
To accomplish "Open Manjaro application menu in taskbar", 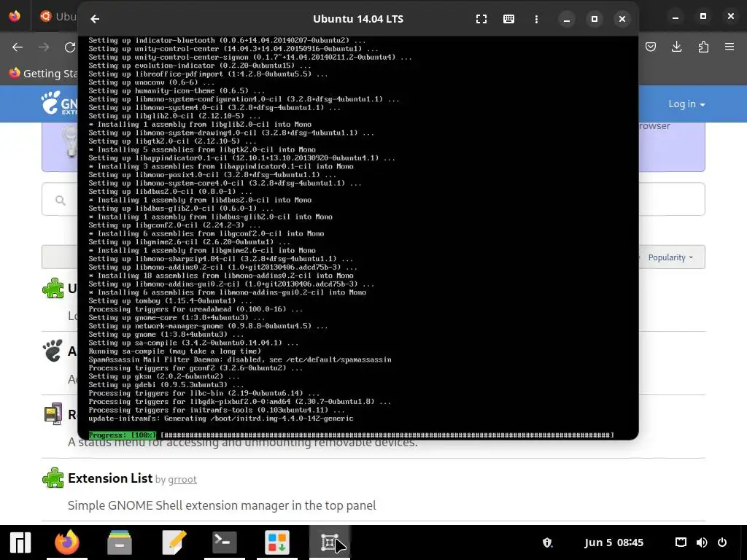I will coord(20,542).
